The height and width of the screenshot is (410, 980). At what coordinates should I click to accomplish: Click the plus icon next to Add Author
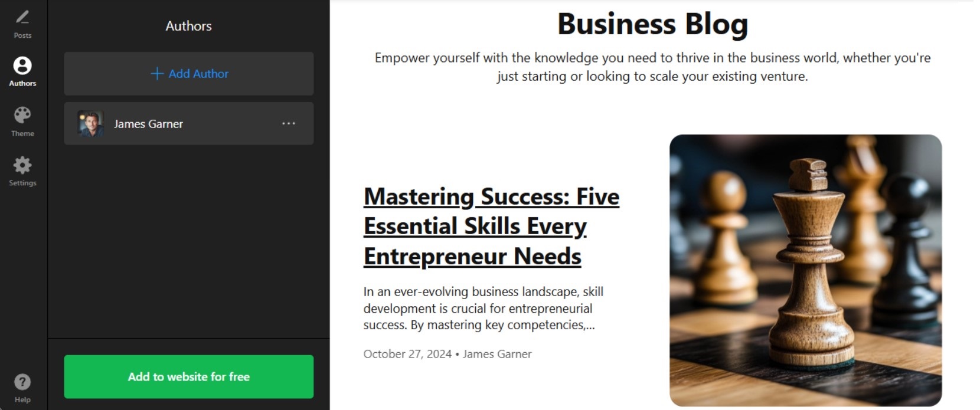[x=157, y=74]
